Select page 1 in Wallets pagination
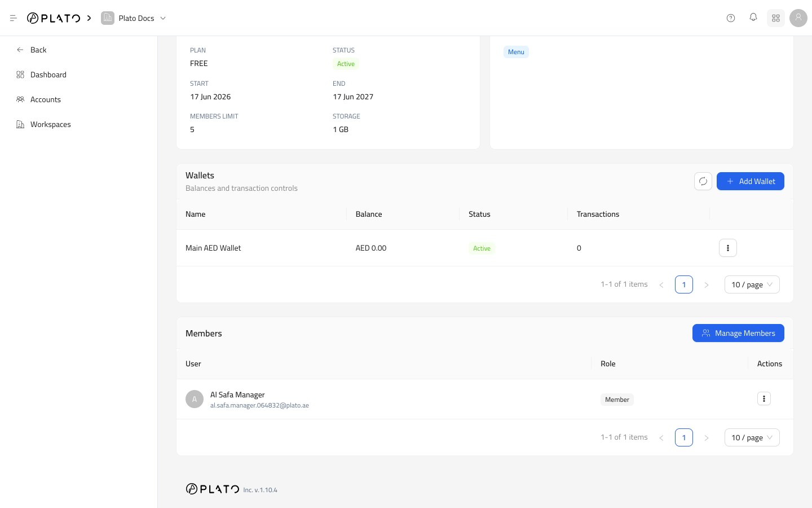 click(x=684, y=284)
